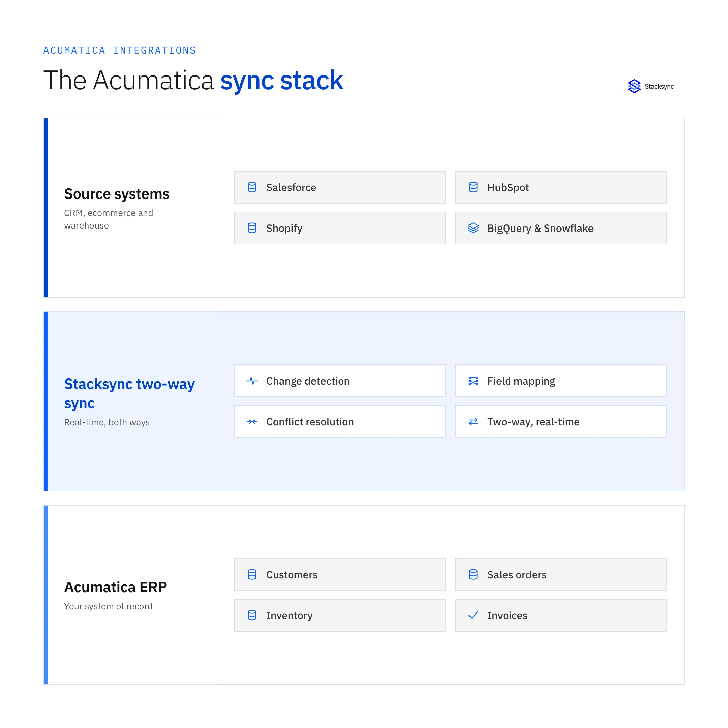Click the mapping icon beside Field mapping
The height and width of the screenshot is (728, 728).
(473, 381)
